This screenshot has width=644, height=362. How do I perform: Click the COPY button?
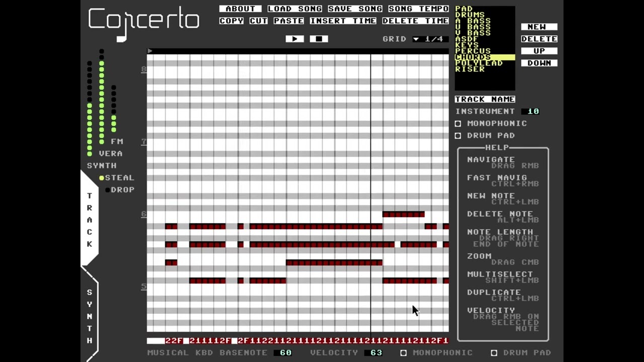click(231, 21)
